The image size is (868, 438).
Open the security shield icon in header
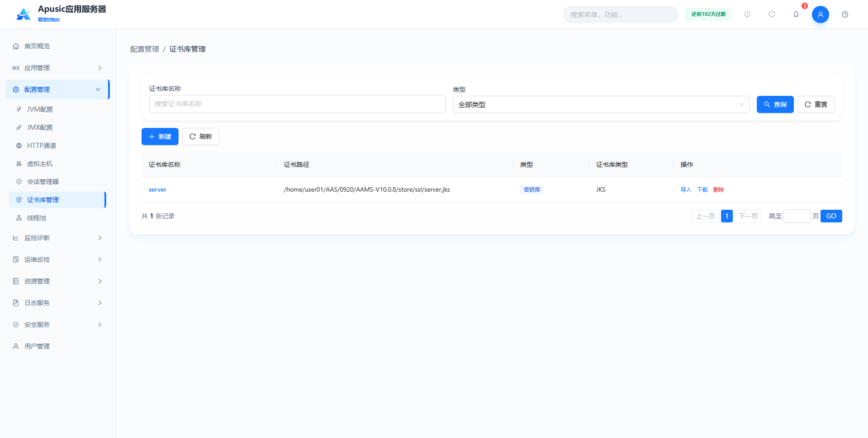(x=747, y=14)
